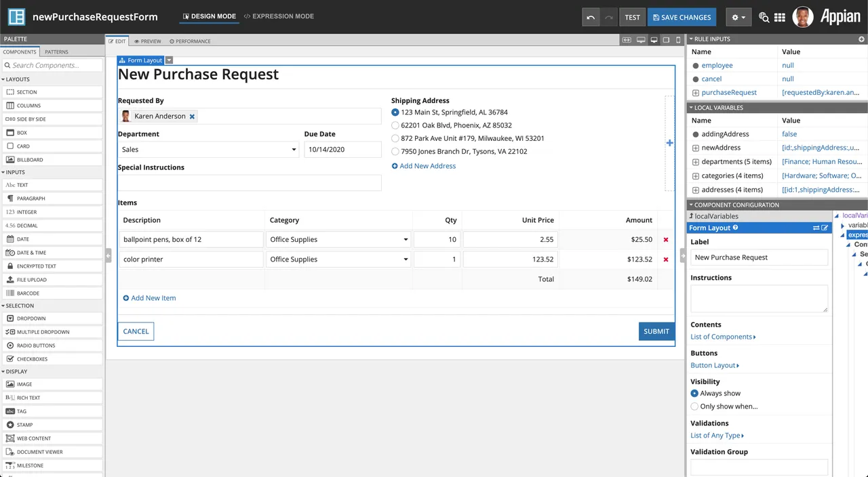Open the Edit tab

[x=117, y=41]
